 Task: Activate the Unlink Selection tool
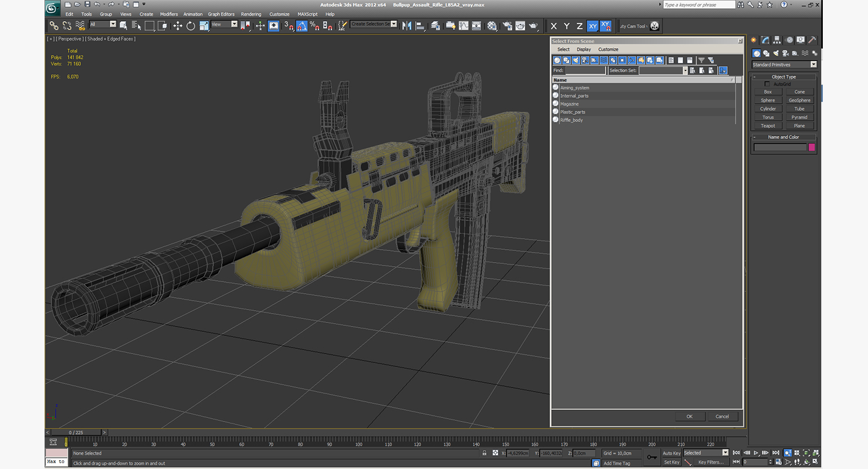67,26
